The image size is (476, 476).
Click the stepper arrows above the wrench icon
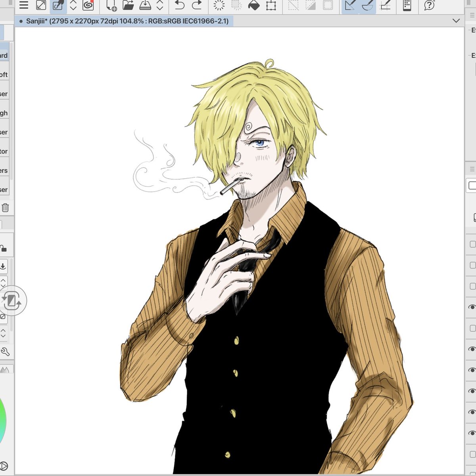(3, 332)
